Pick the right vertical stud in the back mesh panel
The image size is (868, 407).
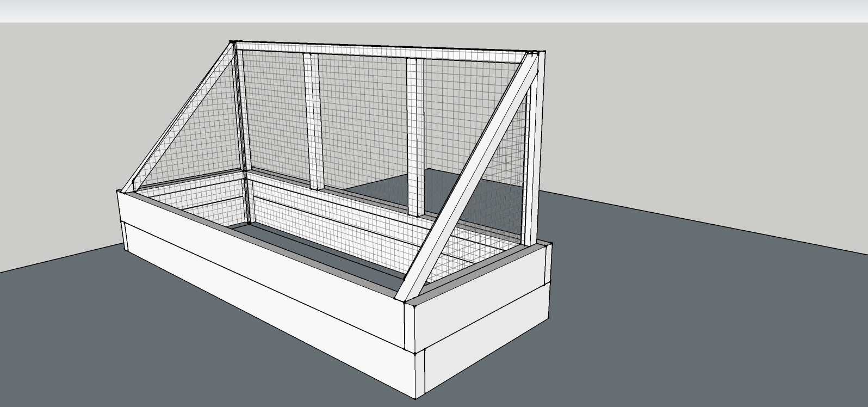(x=416, y=136)
